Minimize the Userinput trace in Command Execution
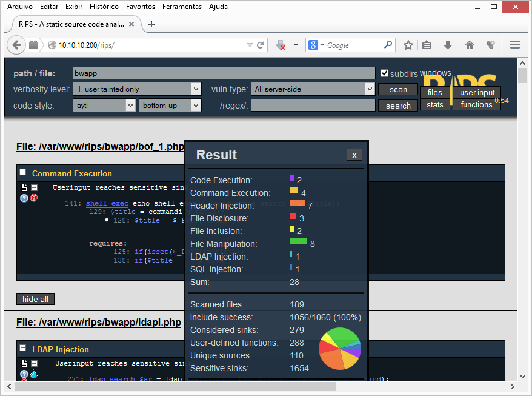Image resolution: width=532 pixels, height=396 pixels. pos(35,187)
